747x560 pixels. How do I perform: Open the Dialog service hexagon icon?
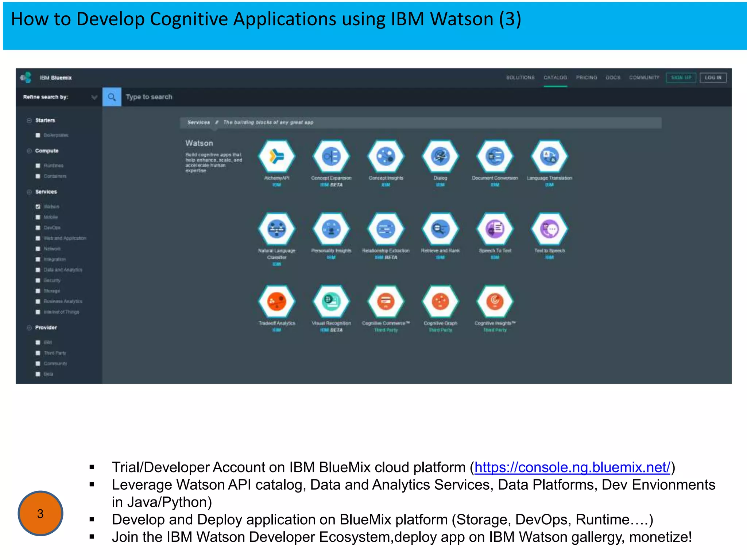pos(440,156)
